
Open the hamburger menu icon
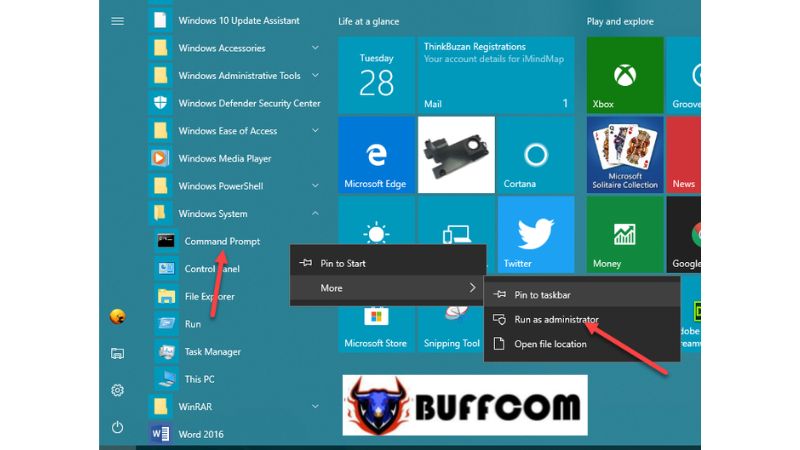117,21
